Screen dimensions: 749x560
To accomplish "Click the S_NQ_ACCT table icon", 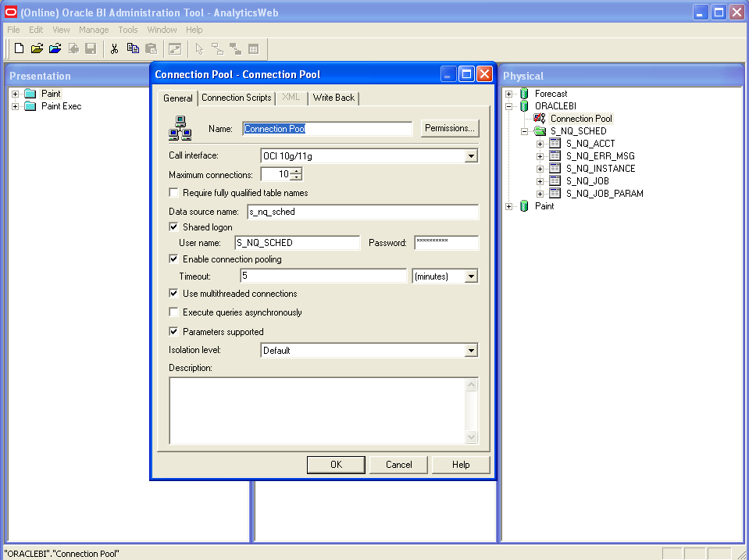I will (x=555, y=144).
